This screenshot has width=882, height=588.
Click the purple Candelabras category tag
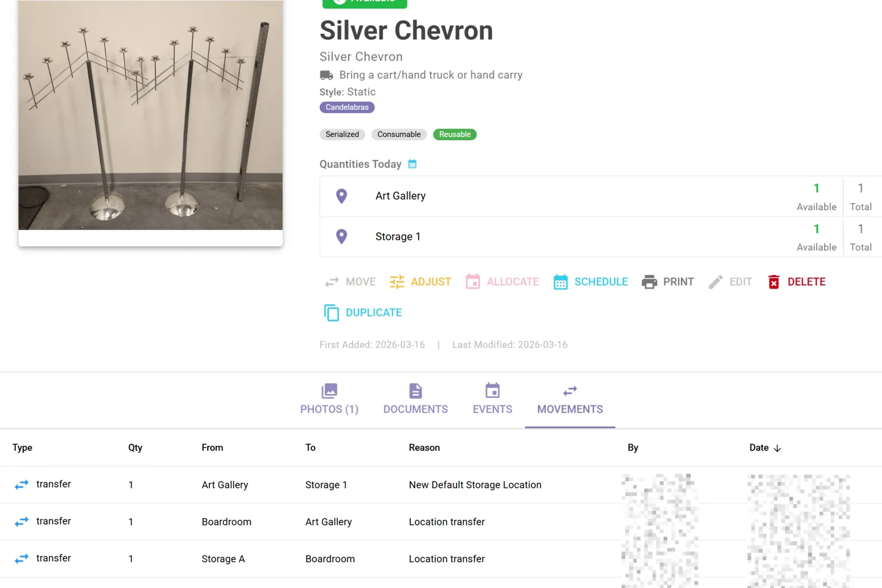pyautogui.click(x=347, y=107)
